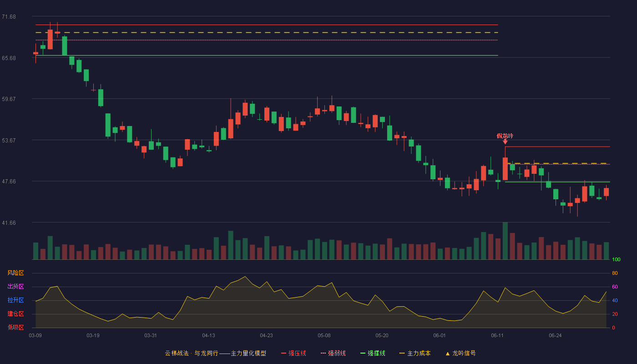Click the green 100 indicator scale value
Image resolution: width=637 pixels, height=364 pixels.
click(616, 260)
